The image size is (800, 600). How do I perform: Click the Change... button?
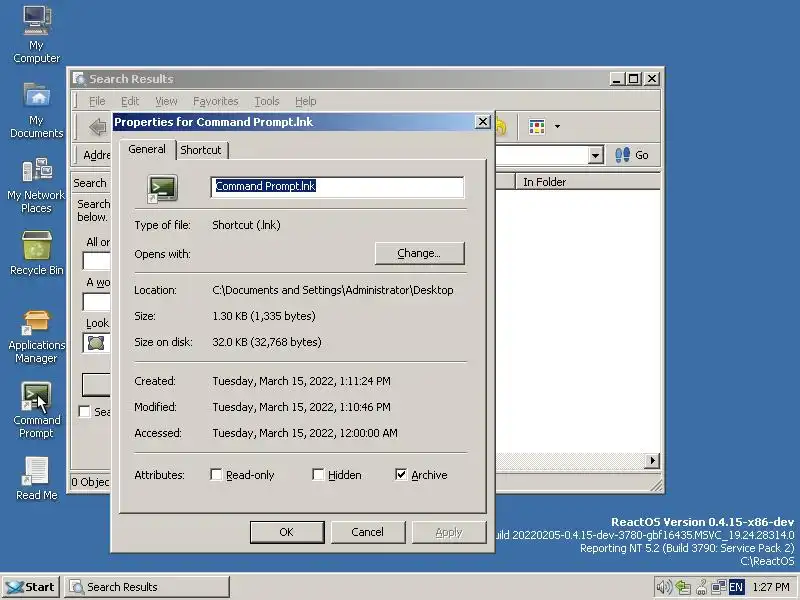(x=419, y=253)
